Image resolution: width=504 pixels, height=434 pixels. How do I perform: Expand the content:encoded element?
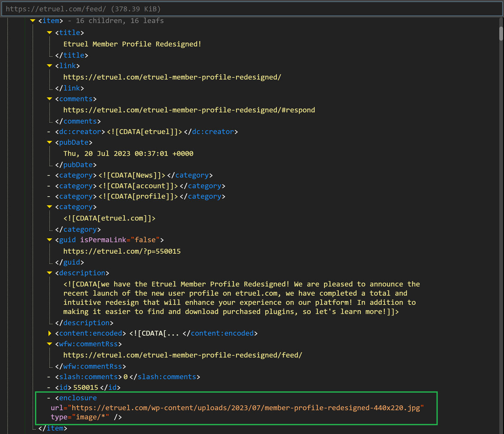pos(50,334)
